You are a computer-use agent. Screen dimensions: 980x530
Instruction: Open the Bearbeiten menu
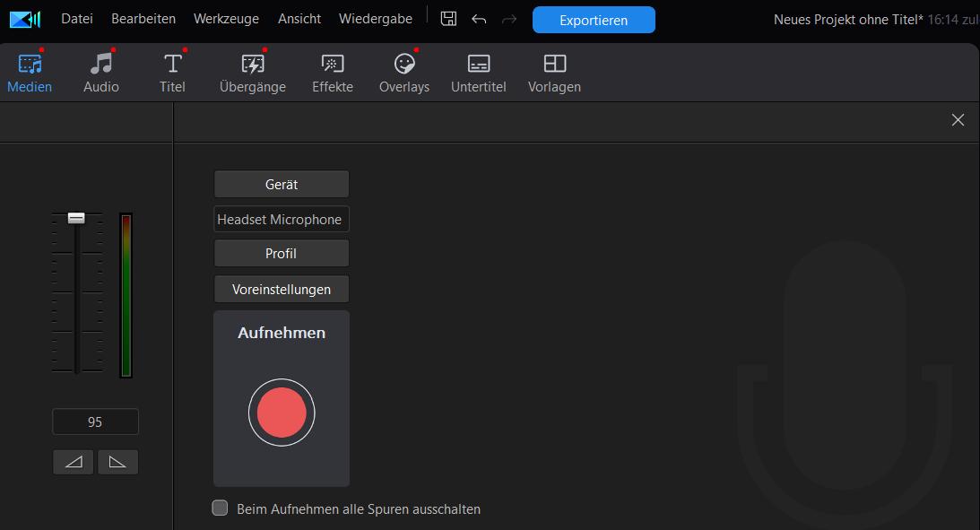tap(143, 19)
